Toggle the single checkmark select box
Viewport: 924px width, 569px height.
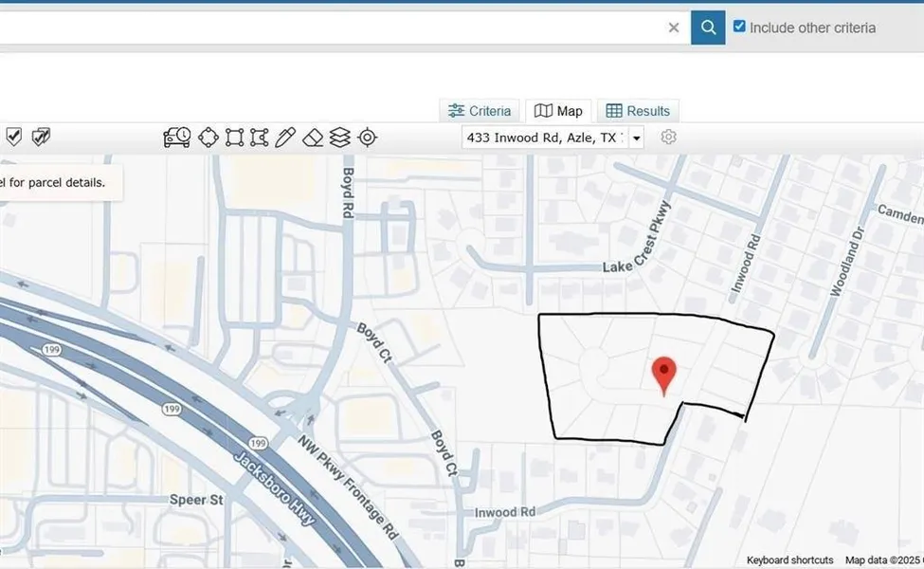point(13,138)
